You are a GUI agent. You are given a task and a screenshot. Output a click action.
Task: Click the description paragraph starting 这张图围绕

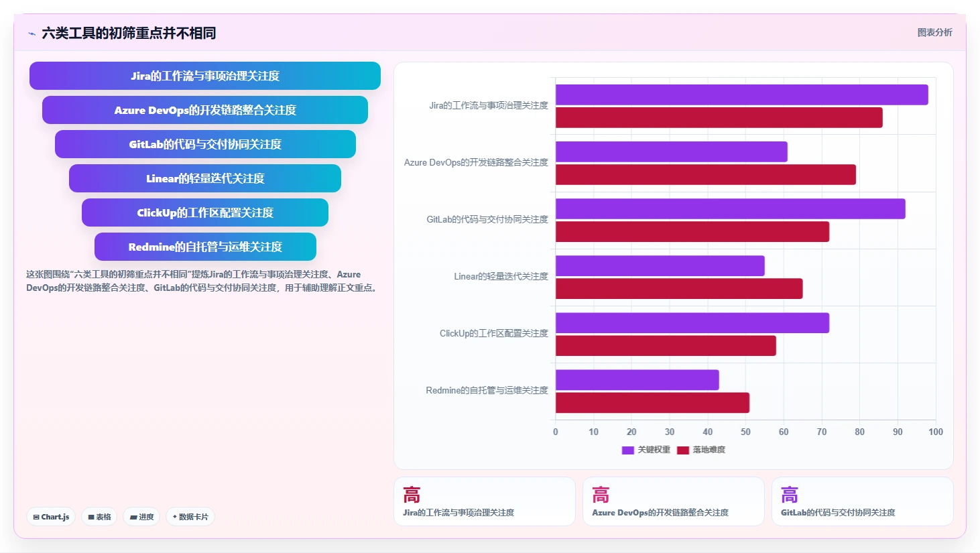(x=202, y=281)
